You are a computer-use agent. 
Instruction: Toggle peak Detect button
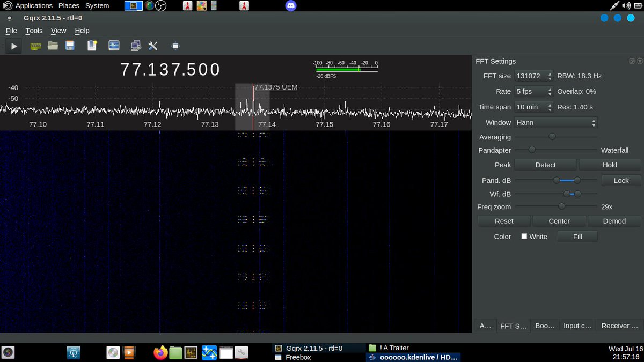click(545, 165)
